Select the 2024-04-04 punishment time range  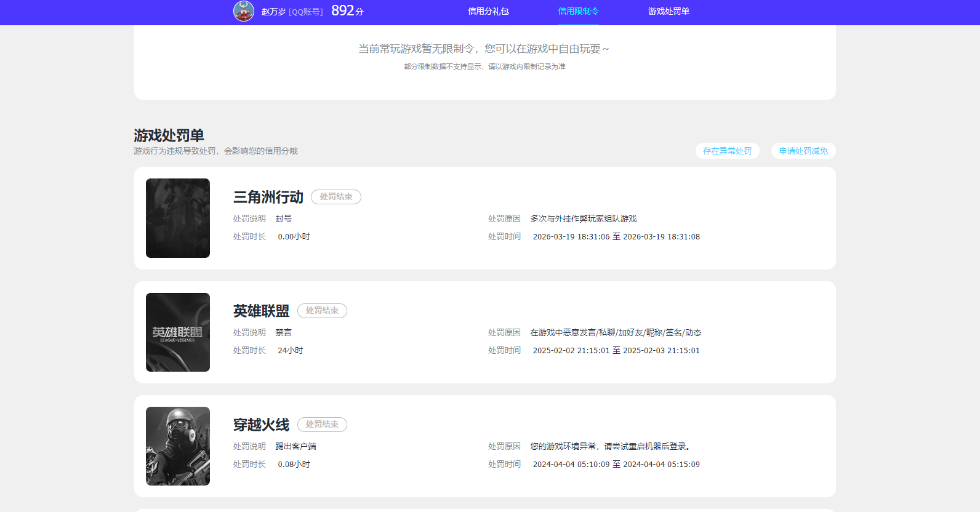(x=616, y=464)
